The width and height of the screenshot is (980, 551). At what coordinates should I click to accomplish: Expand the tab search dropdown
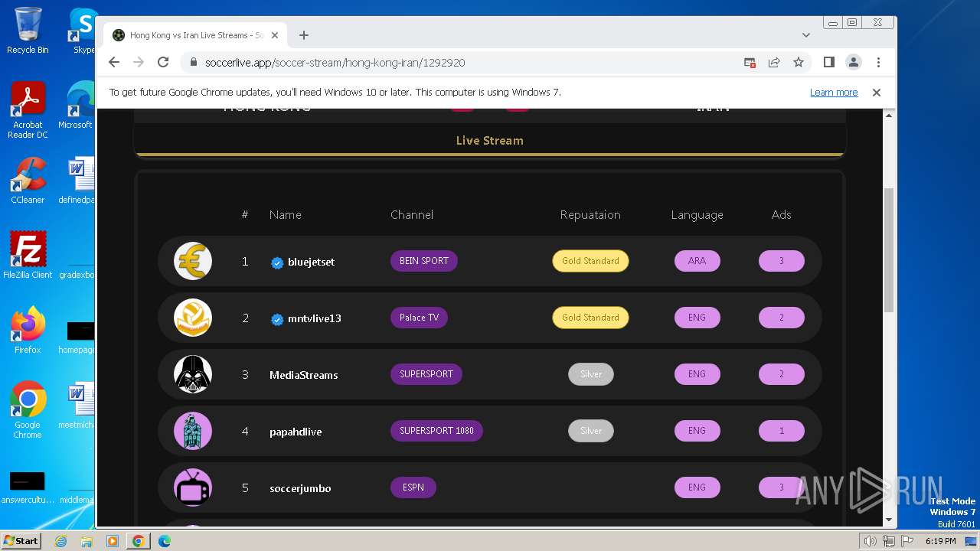click(806, 35)
